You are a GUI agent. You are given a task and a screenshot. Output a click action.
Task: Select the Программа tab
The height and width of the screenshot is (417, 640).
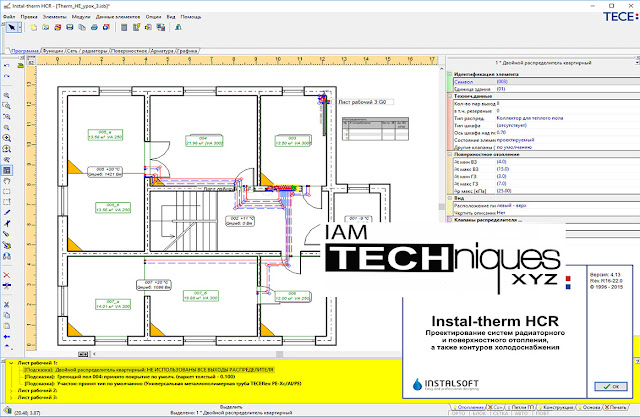(x=24, y=51)
